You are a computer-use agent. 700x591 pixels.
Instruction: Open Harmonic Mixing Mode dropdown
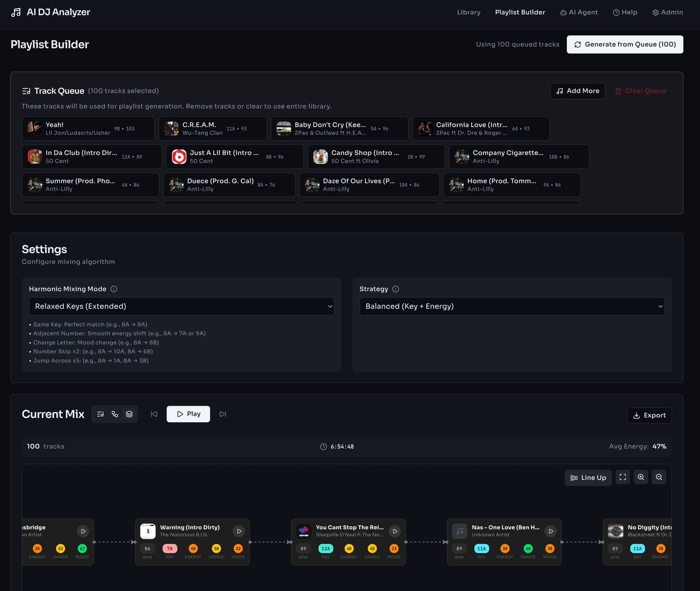coord(182,306)
